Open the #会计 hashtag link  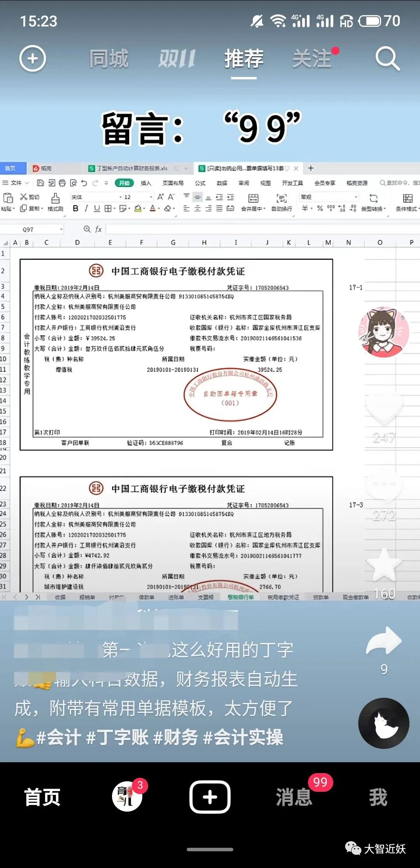(58, 737)
